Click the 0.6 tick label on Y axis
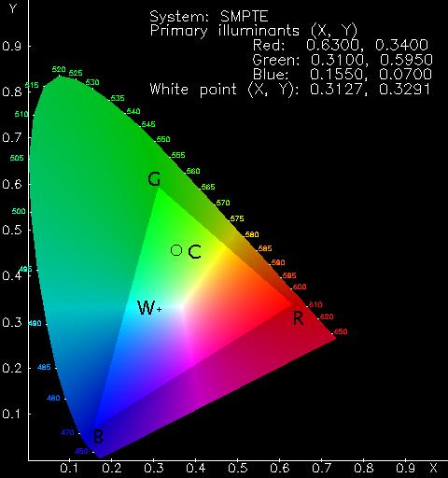Screen dimensions: 448x478 12,184
